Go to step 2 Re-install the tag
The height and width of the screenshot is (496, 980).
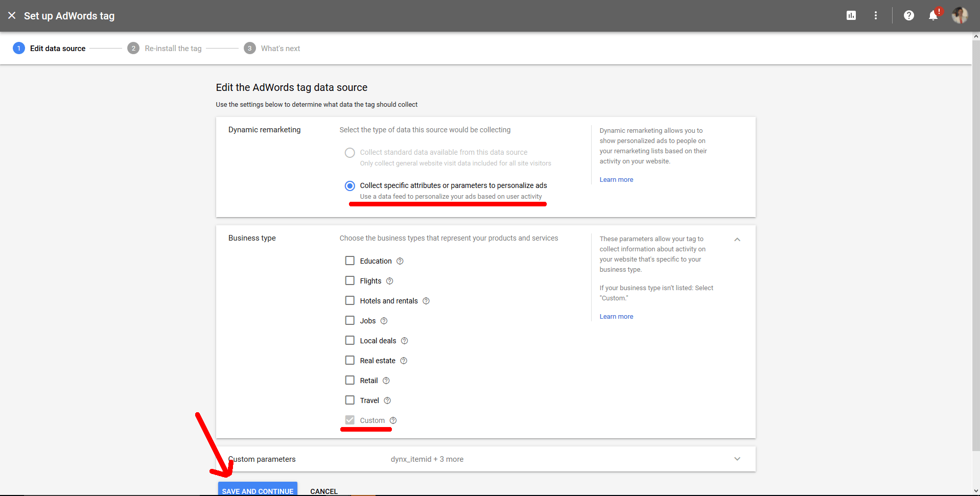[165, 49]
